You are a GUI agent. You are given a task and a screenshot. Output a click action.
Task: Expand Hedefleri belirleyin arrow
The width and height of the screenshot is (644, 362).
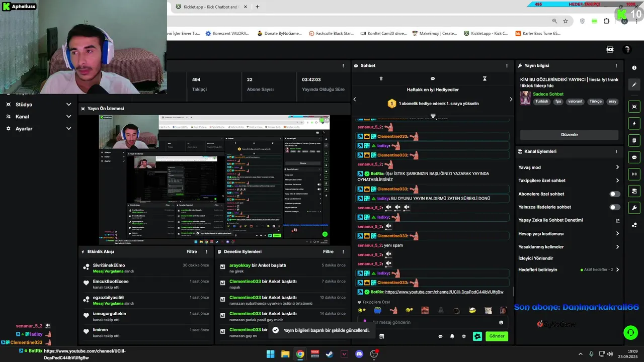(617, 269)
